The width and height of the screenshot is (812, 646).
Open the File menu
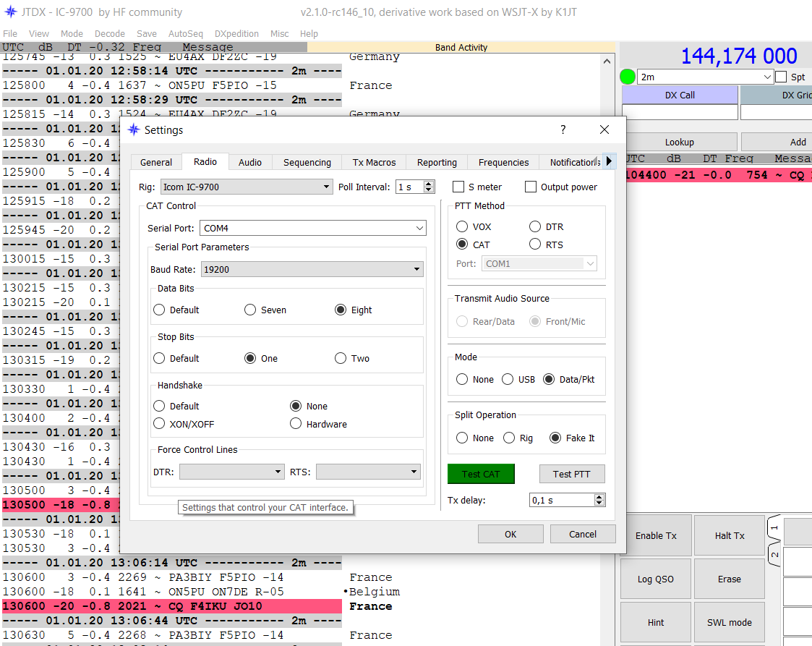10,34
